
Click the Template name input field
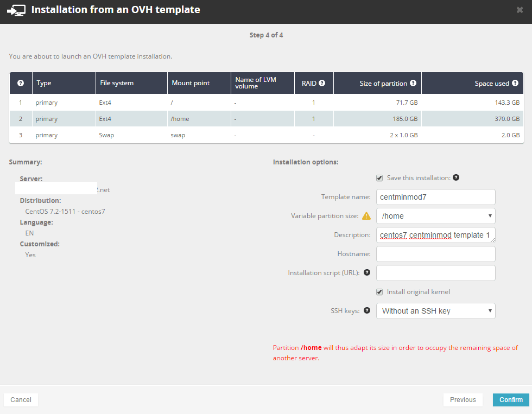pos(435,197)
